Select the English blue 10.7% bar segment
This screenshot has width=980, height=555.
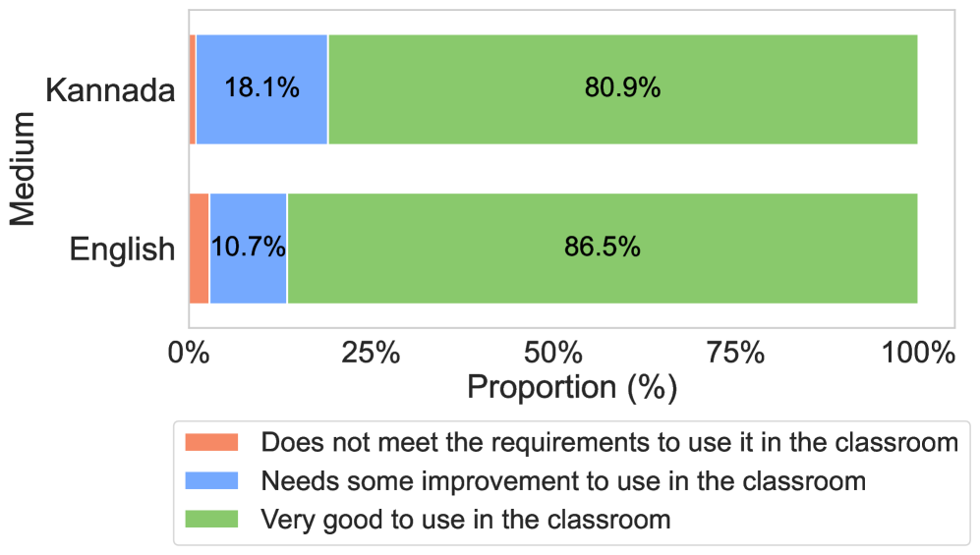point(248,249)
